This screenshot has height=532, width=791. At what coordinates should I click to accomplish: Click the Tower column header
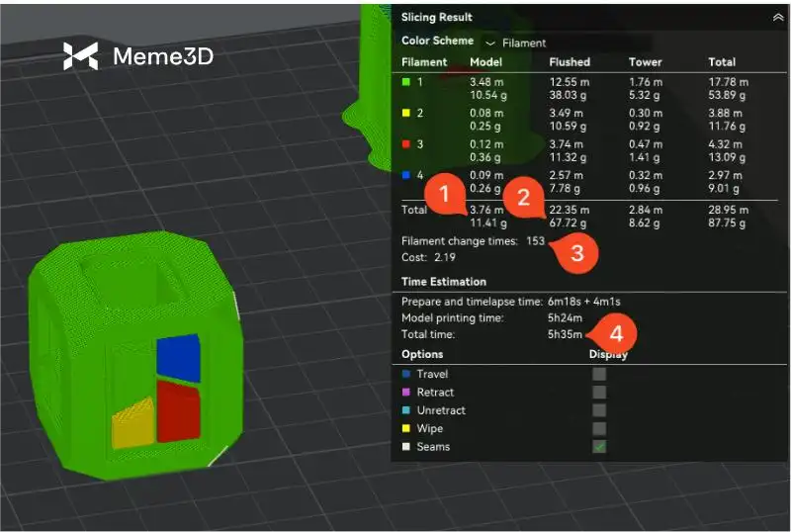coord(644,62)
